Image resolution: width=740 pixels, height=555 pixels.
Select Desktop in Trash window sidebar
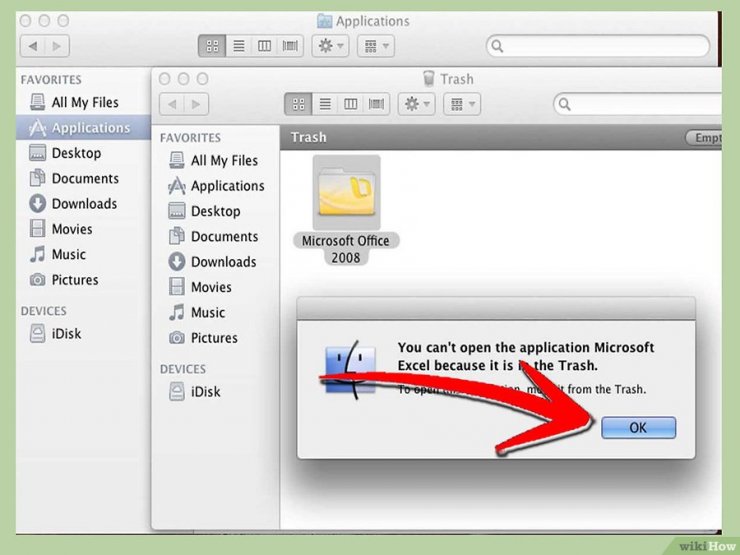coord(204,211)
